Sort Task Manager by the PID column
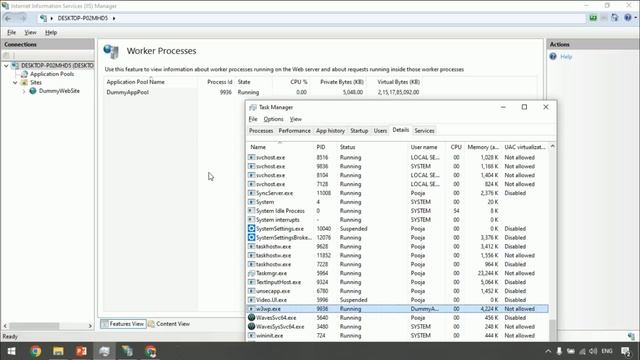640x360 pixels. click(325, 147)
